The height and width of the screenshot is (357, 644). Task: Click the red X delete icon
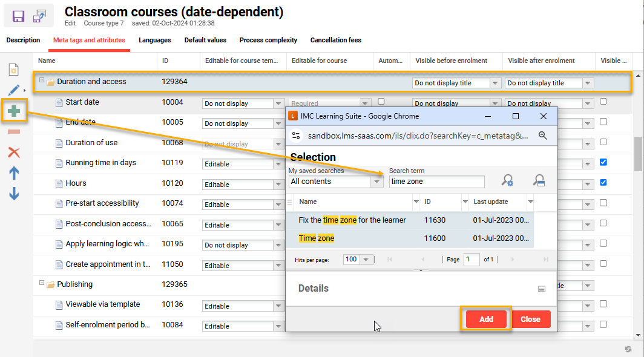14,152
